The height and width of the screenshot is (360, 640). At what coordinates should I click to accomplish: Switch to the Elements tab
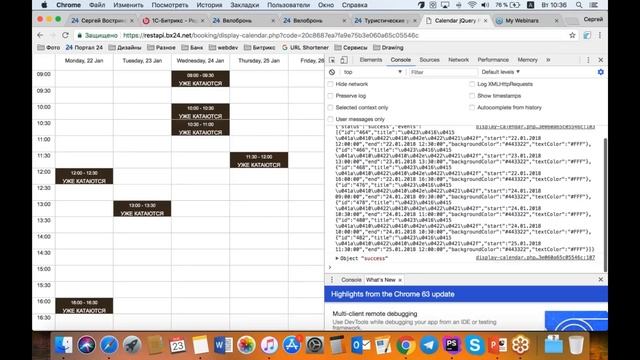371,60
